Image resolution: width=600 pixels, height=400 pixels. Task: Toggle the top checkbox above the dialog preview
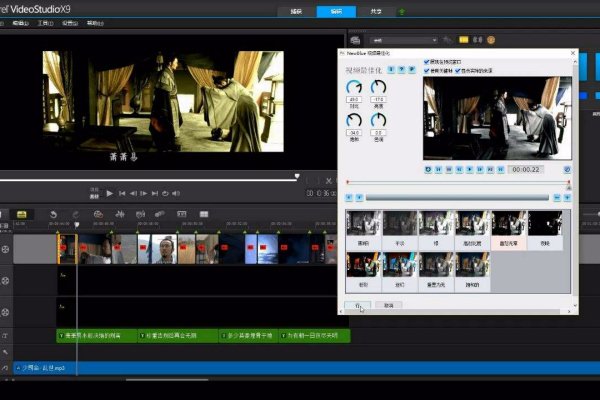(x=428, y=61)
